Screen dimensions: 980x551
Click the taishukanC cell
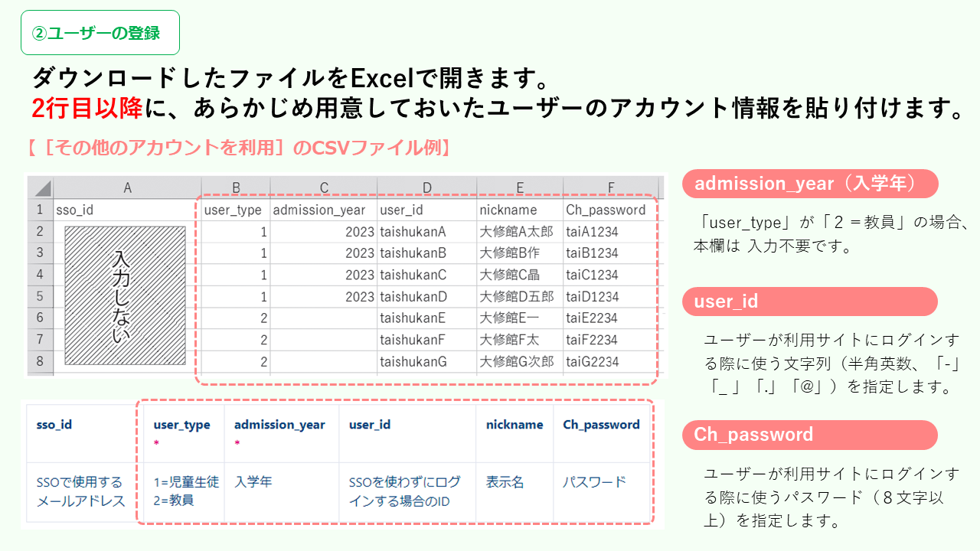(x=426, y=275)
